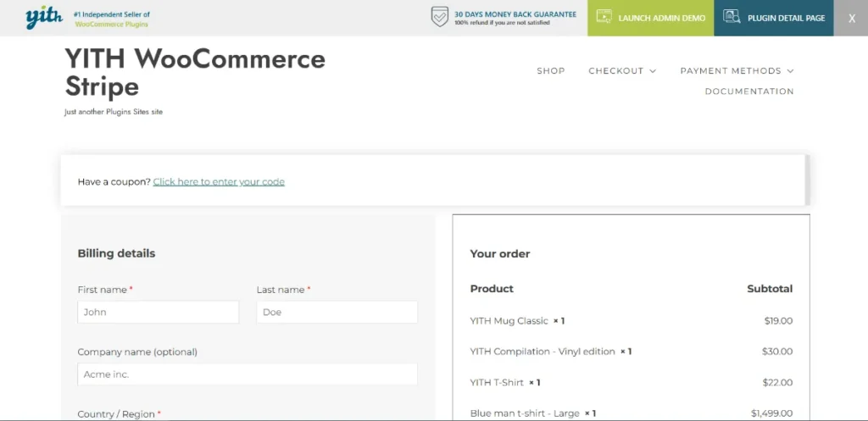The image size is (868, 421).
Task: Focus the First name input field
Action: (x=158, y=312)
